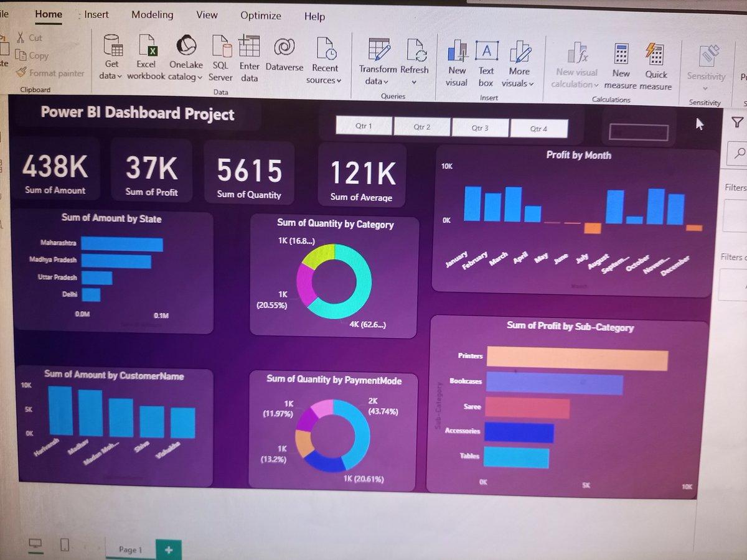Open the Help ribbon tab
Viewport: 747px width, 560px height.
coord(314,17)
